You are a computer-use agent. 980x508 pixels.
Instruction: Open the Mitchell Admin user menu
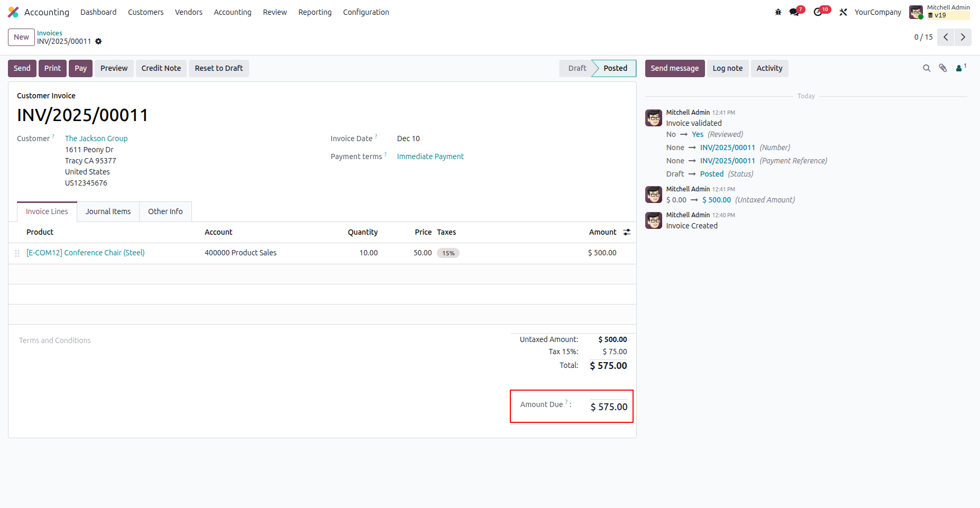coord(940,12)
